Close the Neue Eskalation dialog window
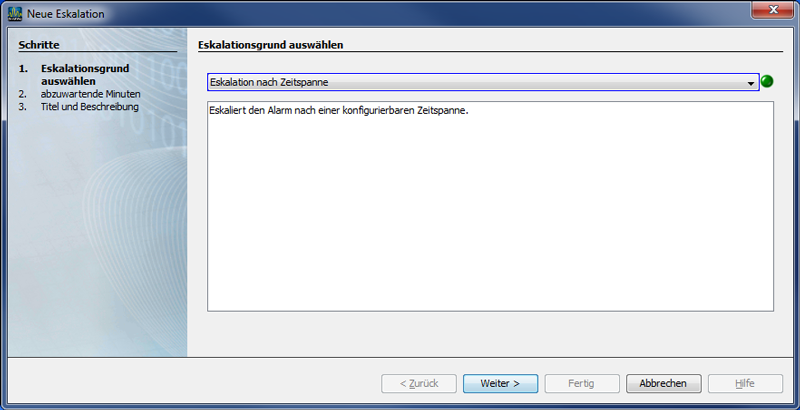This screenshot has height=410, width=800. tap(773, 9)
